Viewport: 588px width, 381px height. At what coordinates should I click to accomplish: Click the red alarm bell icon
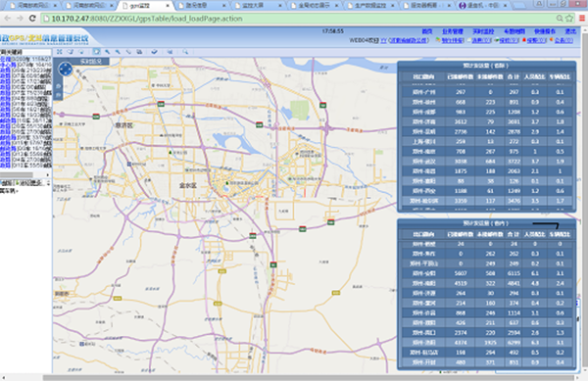(x=524, y=40)
